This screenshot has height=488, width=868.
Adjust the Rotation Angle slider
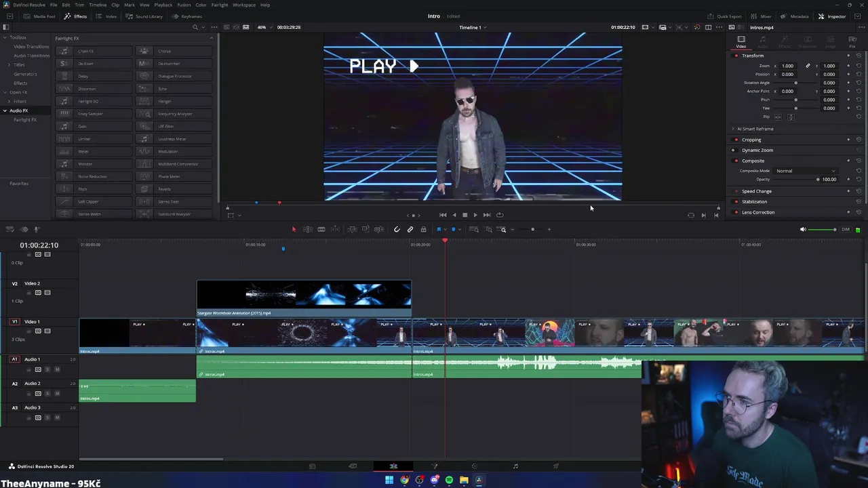795,83
